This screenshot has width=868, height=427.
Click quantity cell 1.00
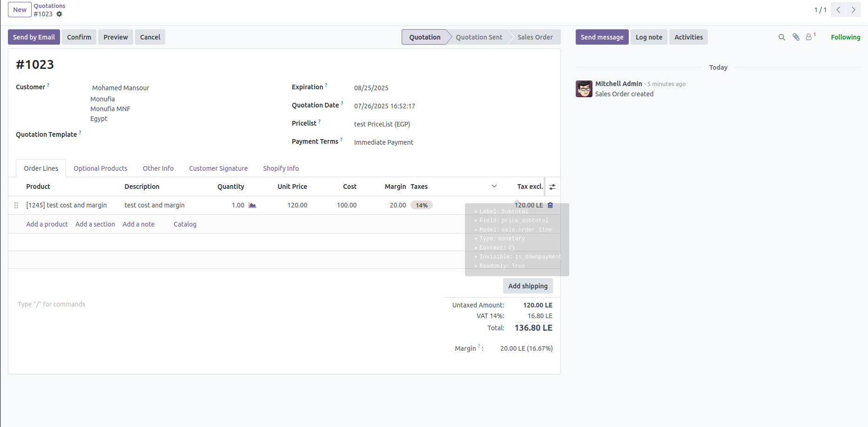238,205
